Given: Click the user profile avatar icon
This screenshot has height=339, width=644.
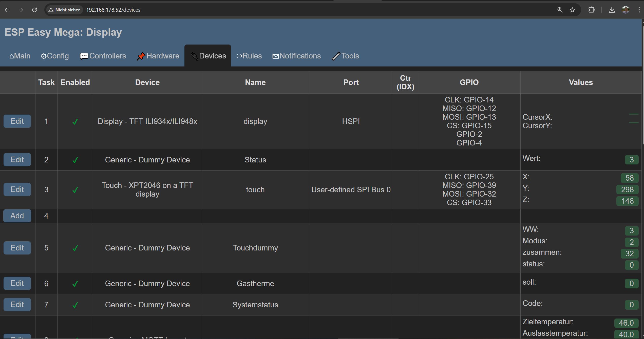Looking at the screenshot, I should (626, 10).
